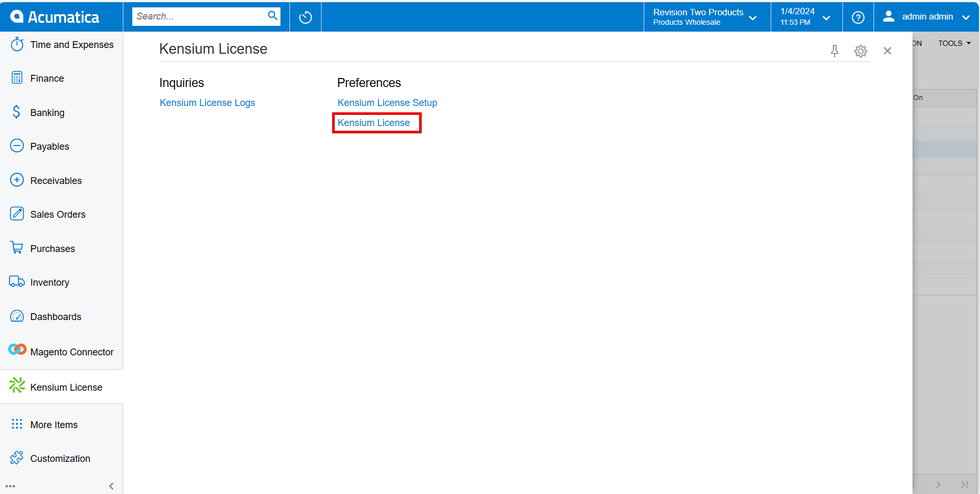This screenshot has height=494, width=980.
Task: Open the admin user account menu
Action: (927, 16)
